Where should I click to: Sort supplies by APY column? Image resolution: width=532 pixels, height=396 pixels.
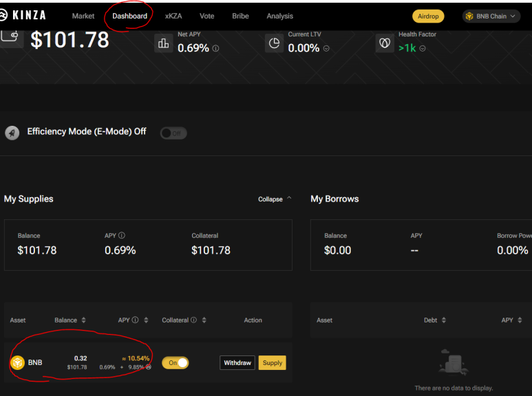coord(146,320)
